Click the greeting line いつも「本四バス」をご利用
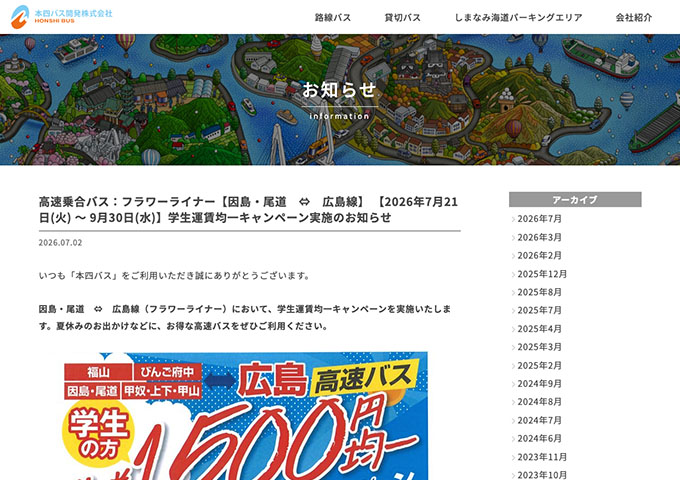680x480 pixels. (x=174, y=276)
